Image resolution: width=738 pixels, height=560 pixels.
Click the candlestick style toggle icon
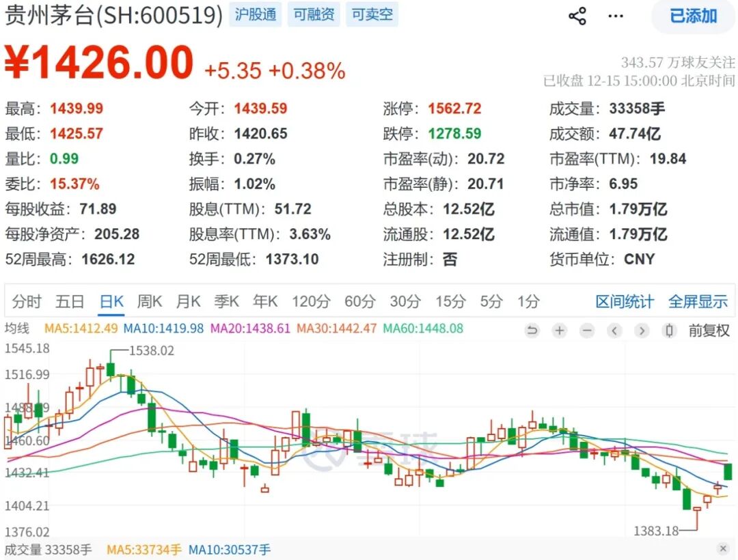coord(669,331)
